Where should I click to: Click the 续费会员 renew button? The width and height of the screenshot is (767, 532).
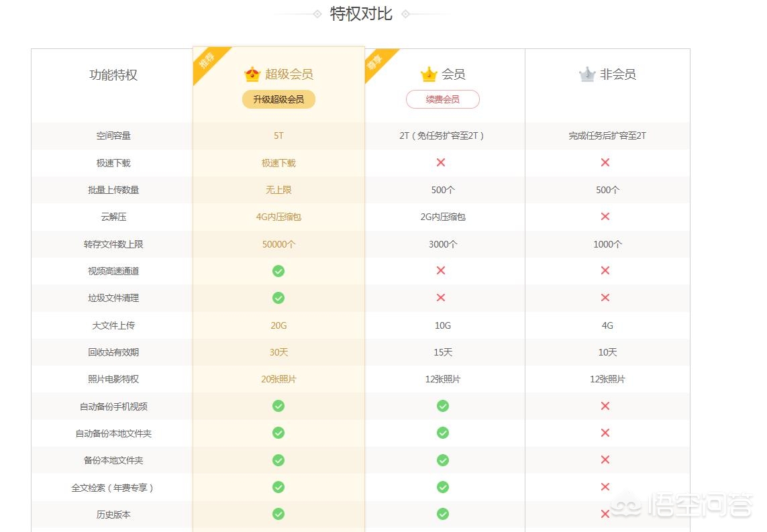click(443, 99)
